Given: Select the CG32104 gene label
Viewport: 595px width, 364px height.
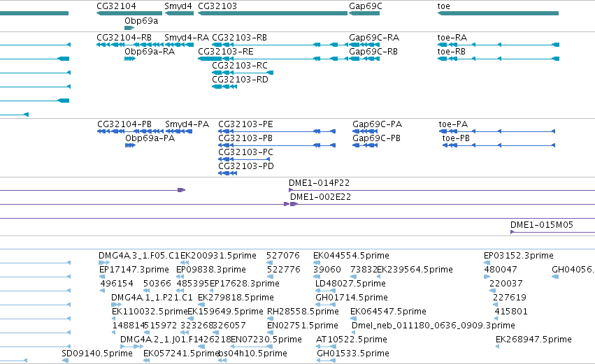Looking at the screenshot, I should 116,6.
